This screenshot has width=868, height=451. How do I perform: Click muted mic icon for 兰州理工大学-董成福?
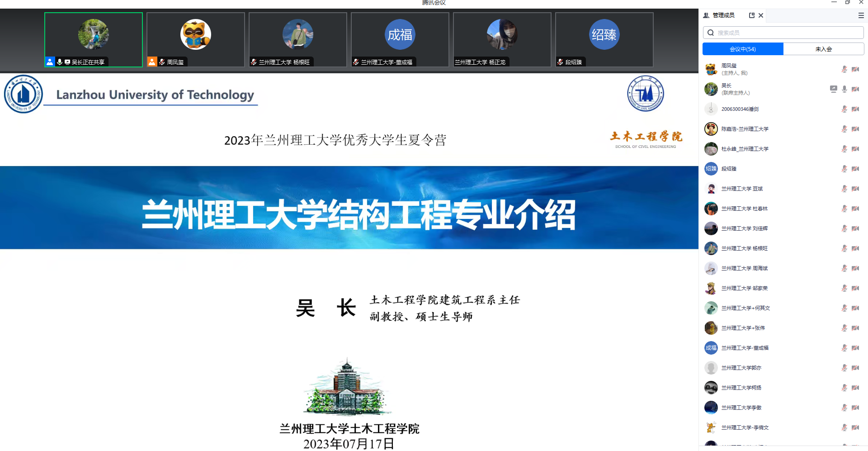coord(844,348)
